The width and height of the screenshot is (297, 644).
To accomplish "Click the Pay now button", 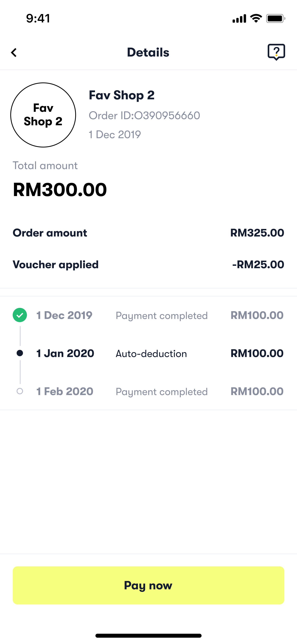I will 148,585.
